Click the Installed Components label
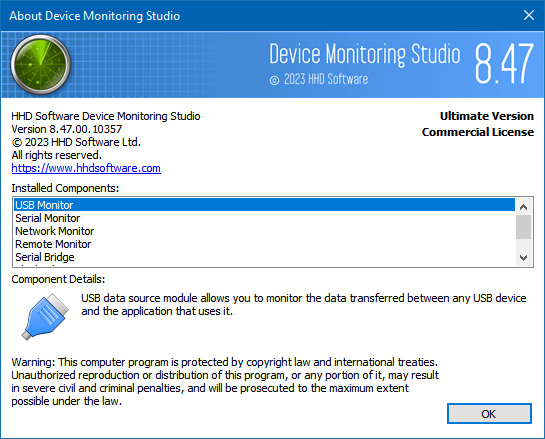 [65, 188]
